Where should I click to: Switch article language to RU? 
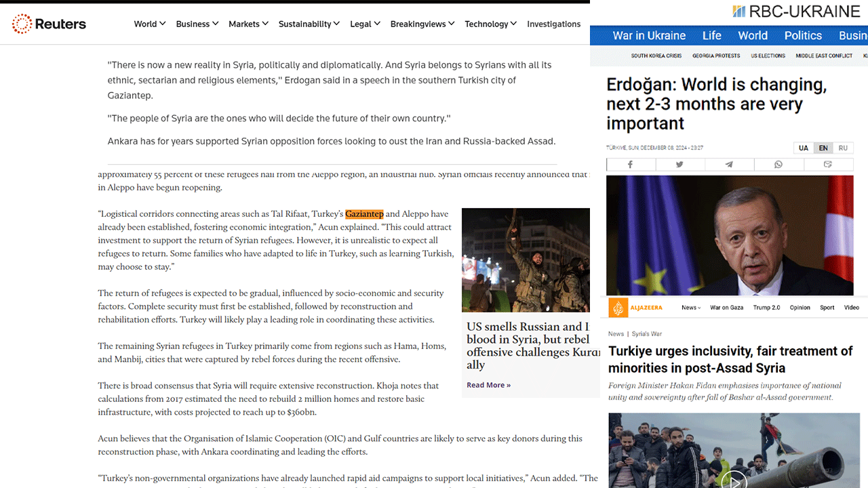(x=843, y=148)
